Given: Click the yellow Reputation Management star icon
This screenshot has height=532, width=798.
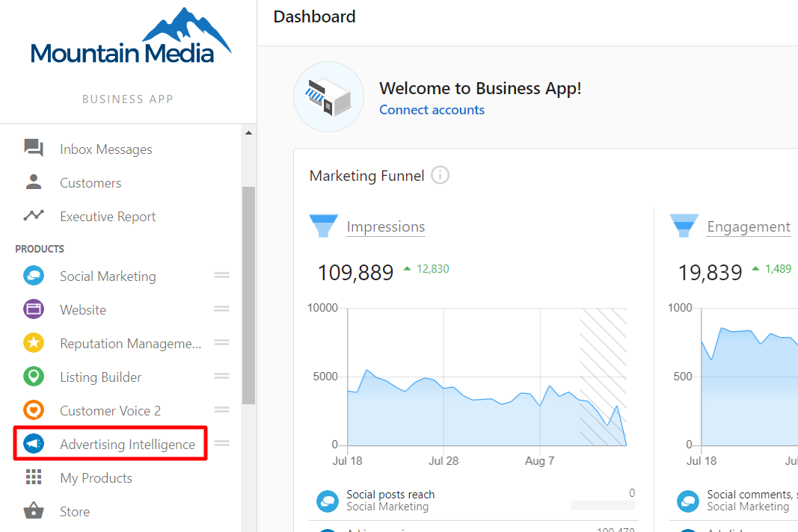Looking at the screenshot, I should 34,343.
